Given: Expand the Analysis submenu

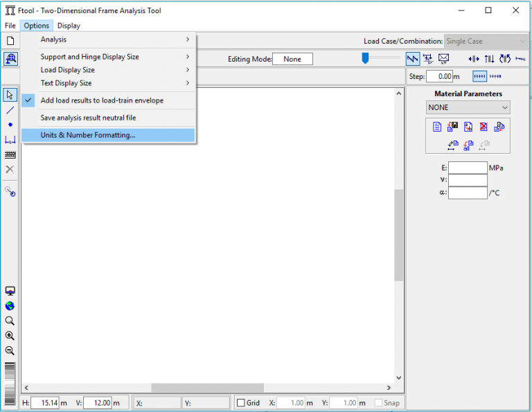Looking at the screenshot, I should coord(108,39).
